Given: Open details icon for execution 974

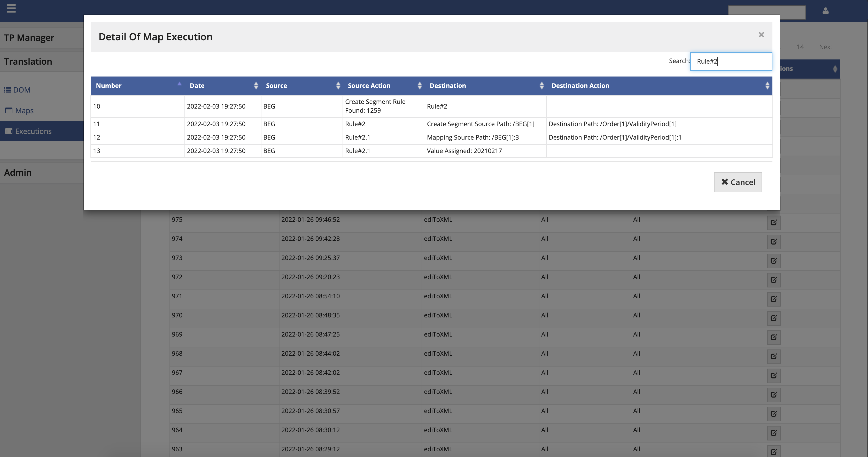Looking at the screenshot, I should 774,242.
